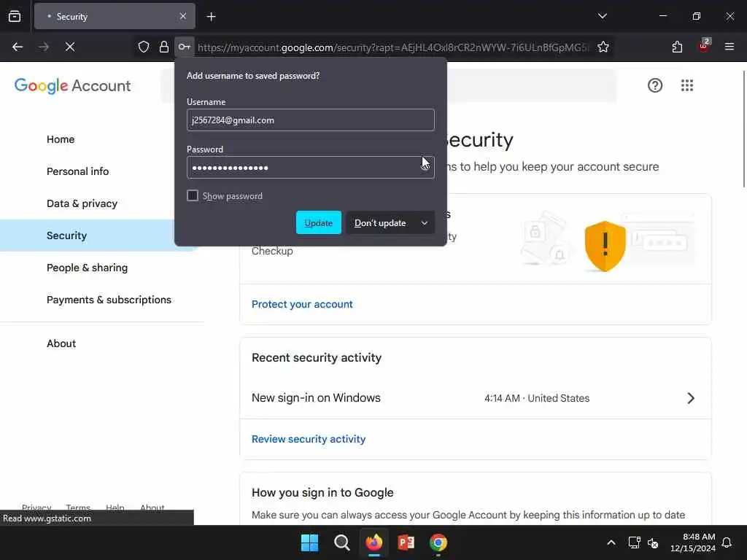
Task: Stop loading the page
Action: point(70,47)
